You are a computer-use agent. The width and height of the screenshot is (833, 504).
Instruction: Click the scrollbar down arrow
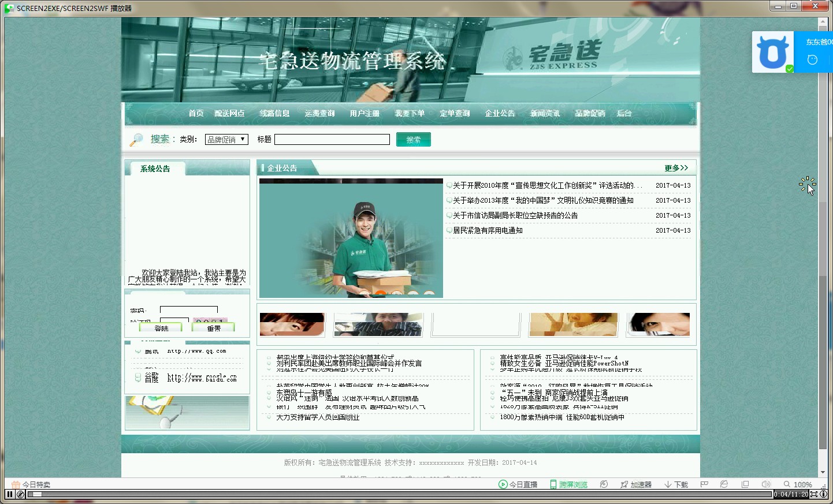click(823, 472)
